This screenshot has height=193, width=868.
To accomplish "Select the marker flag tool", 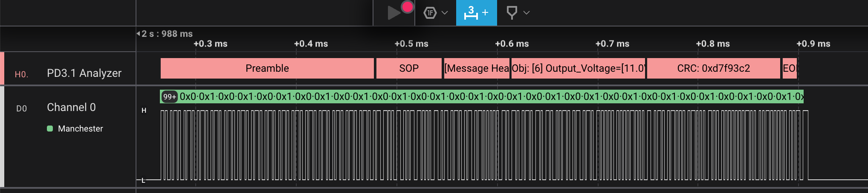I will [512, 13].
